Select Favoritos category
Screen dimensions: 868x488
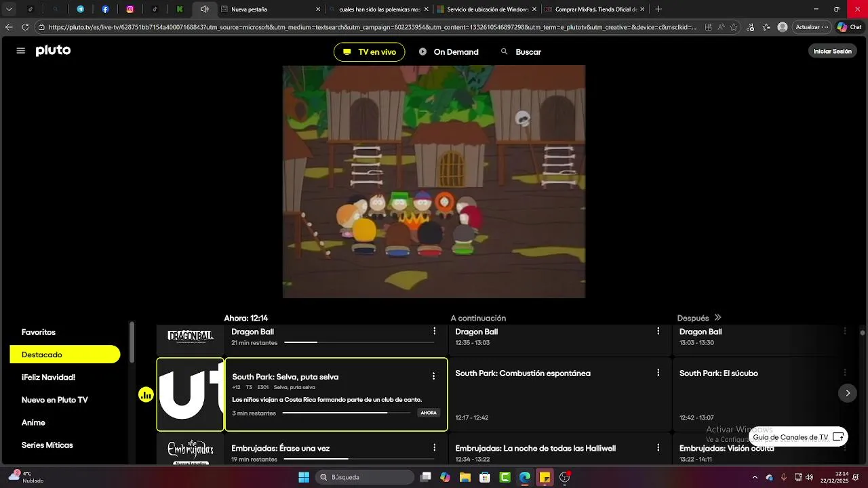pos(39,332)
